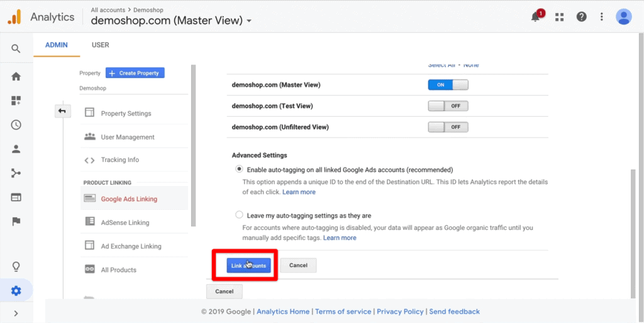Open Admin gear icon

pos(16,291)
